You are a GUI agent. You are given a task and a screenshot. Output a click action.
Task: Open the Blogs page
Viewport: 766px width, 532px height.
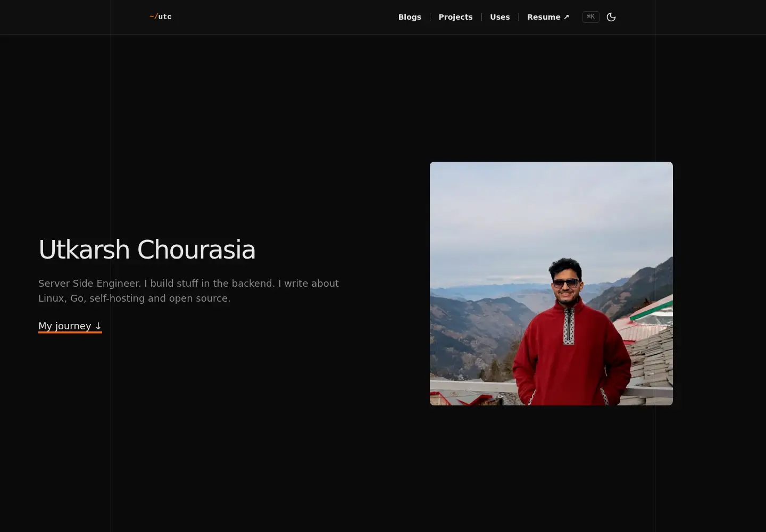pyautogui.click(x=410, y=17)
